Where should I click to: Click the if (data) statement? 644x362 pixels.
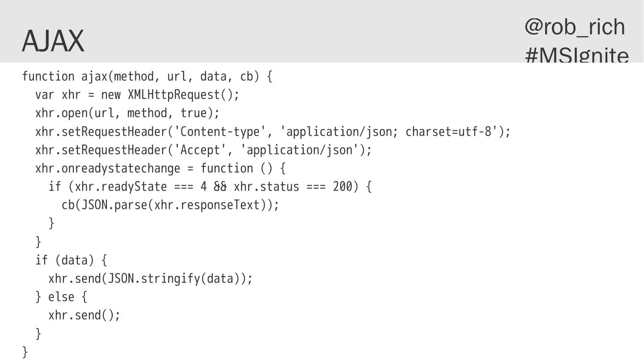71,260
